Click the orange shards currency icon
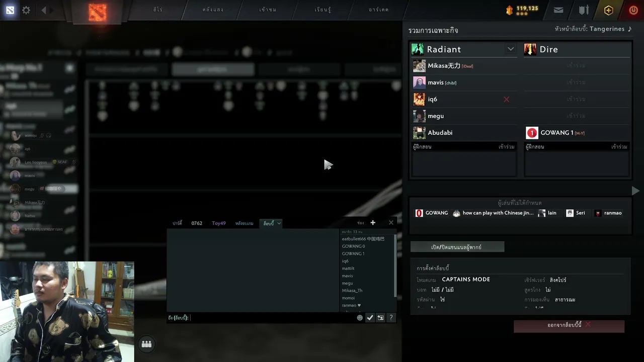This screenshot has height=362, width=644. [510, 10]
